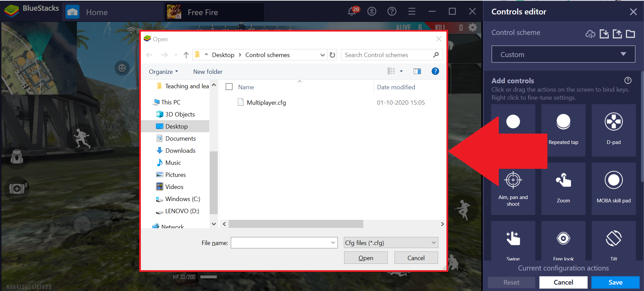This screenshot has width=644, height=291.
Task: Select the Free look control
Action: pos(563,241)
